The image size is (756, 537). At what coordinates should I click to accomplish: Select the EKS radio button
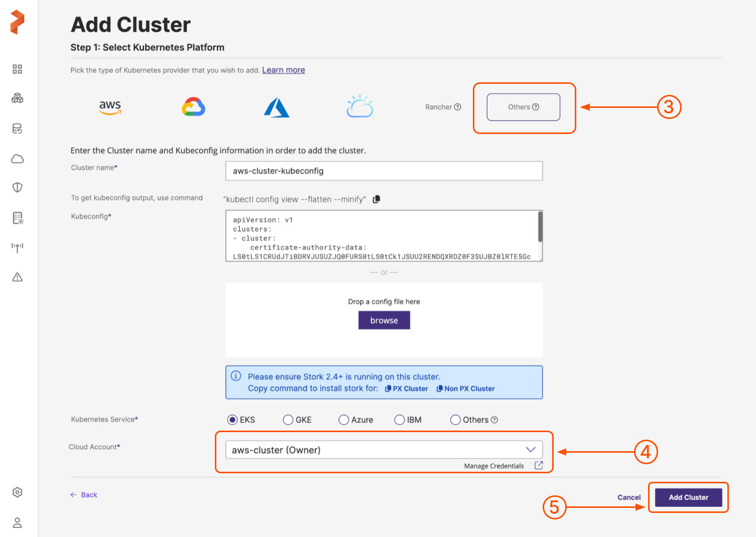(x=232, y=420)
